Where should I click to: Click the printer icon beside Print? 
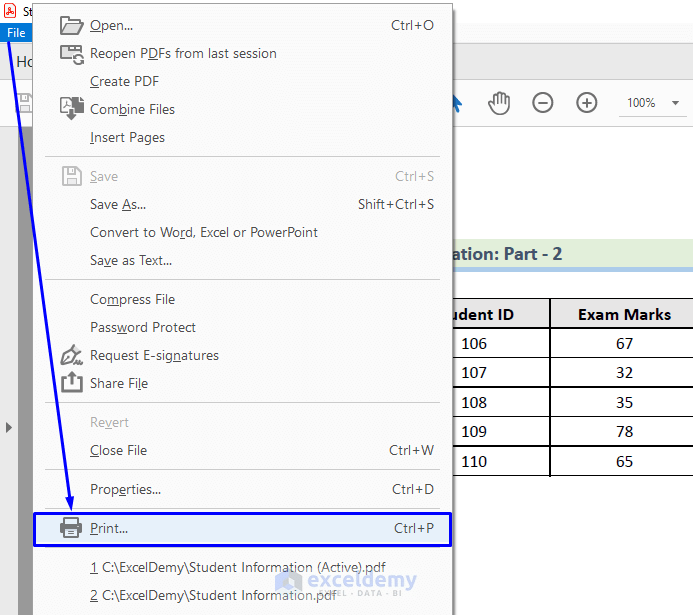point(71,528)
